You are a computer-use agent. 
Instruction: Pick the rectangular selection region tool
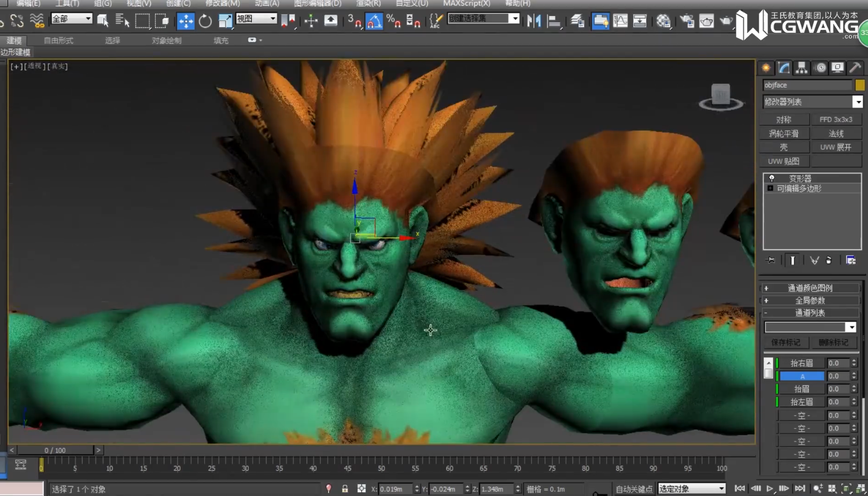(142, 21)
